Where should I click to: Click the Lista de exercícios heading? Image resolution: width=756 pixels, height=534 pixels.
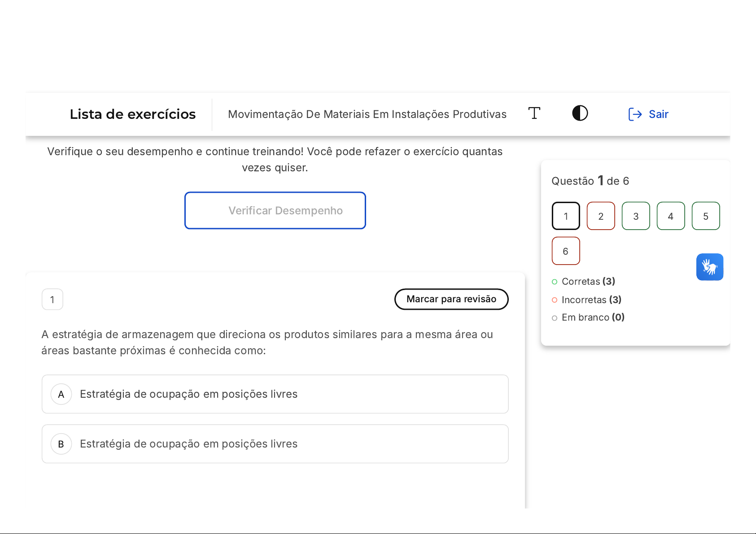[x=133, y=114]
